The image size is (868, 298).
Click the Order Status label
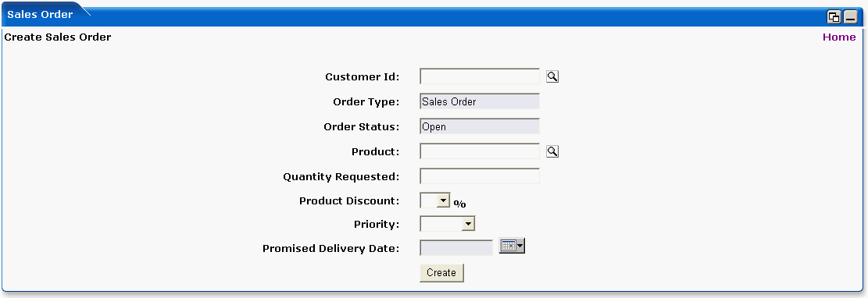[362, 126]
